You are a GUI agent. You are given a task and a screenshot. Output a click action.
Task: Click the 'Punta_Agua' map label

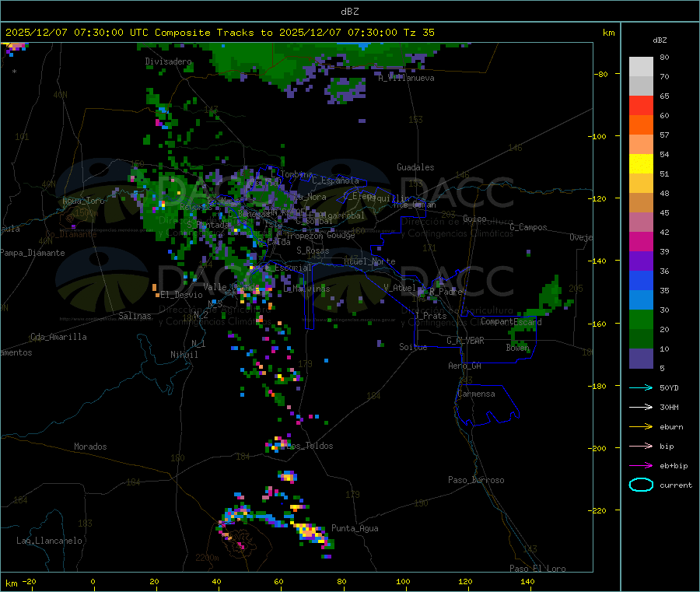(x=355, y=529)
